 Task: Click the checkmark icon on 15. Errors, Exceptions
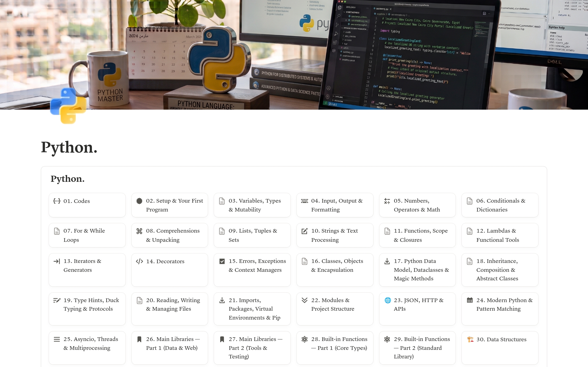(222, 261)
